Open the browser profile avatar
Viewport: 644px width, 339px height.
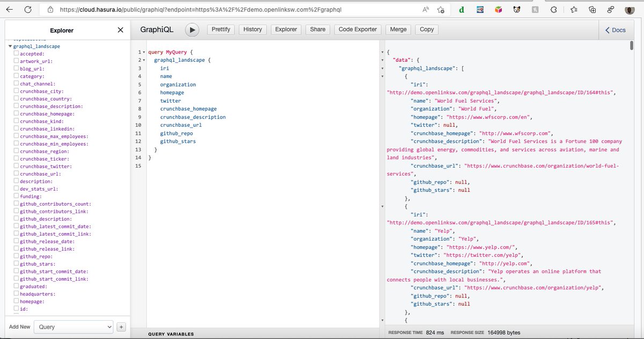(630, 10)
